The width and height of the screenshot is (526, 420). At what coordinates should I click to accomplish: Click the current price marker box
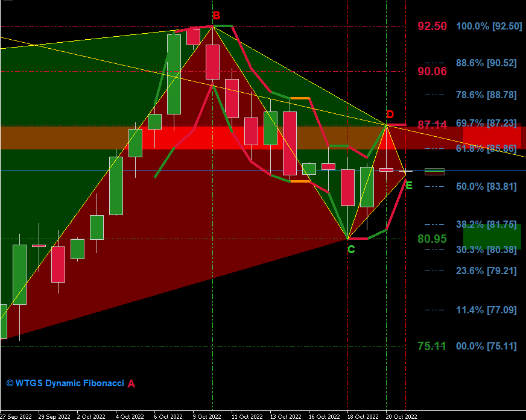tap(434, 172)
